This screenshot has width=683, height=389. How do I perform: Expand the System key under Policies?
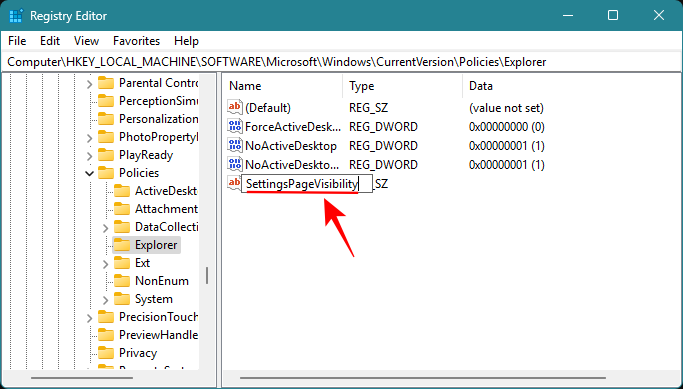pyautogui.click(x=105, y=299)
